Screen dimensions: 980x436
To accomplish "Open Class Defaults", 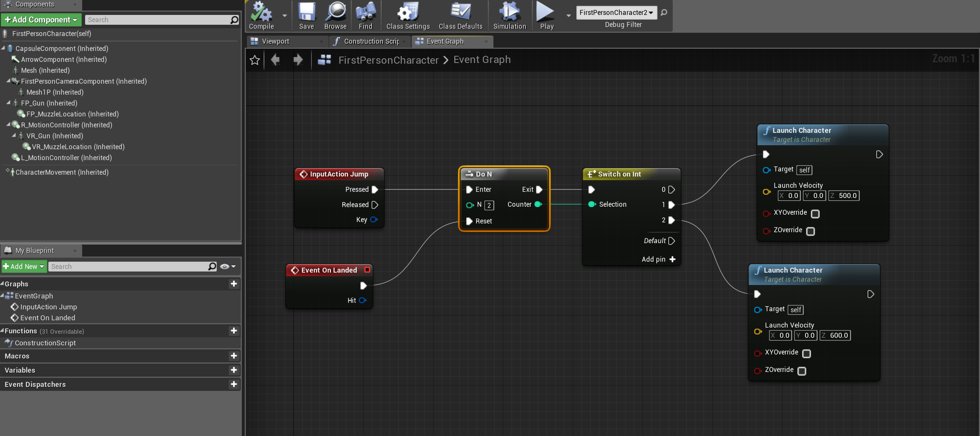I will [x=460, y=15].
